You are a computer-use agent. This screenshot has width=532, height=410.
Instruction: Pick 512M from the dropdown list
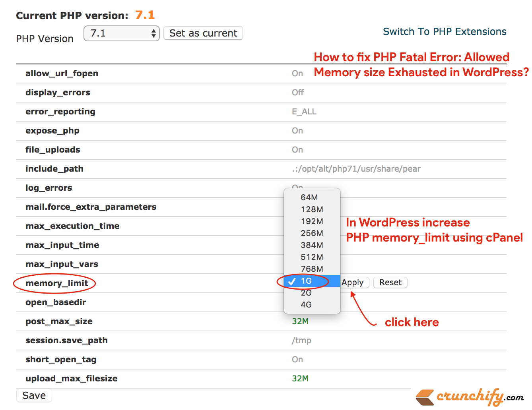312,257
